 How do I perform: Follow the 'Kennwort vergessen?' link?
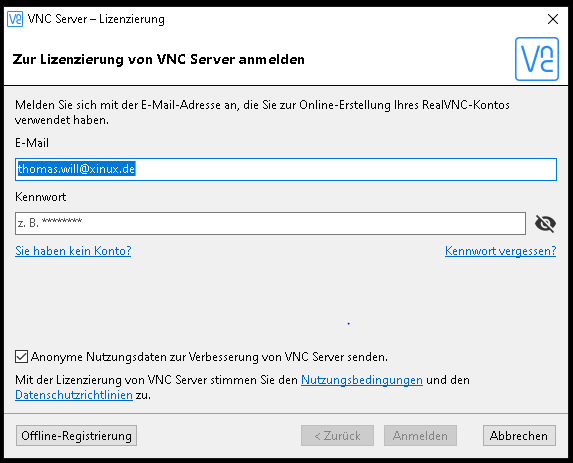pyautogui.click(x=500, y=251)
